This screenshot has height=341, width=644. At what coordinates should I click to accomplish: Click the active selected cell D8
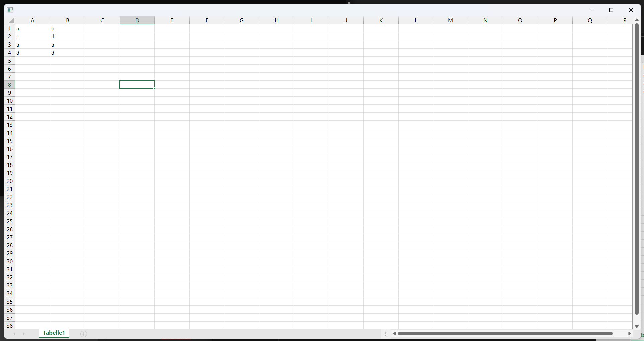(x=137, y=85)
